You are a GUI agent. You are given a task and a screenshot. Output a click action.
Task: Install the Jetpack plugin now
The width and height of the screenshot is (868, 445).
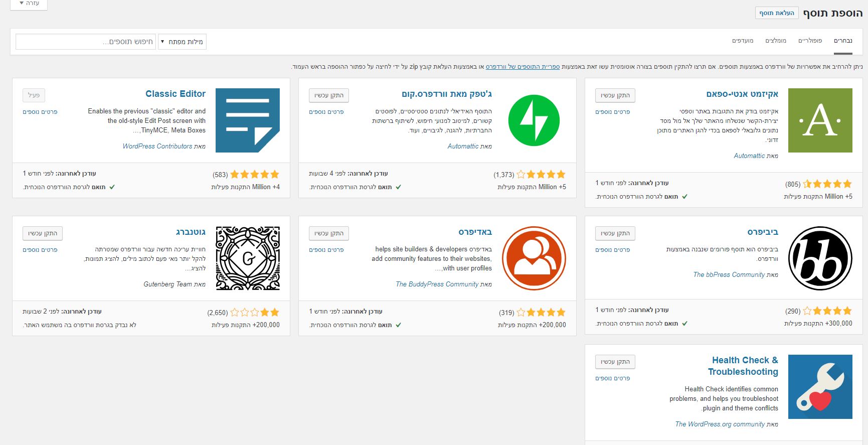(x=329, y=95)
